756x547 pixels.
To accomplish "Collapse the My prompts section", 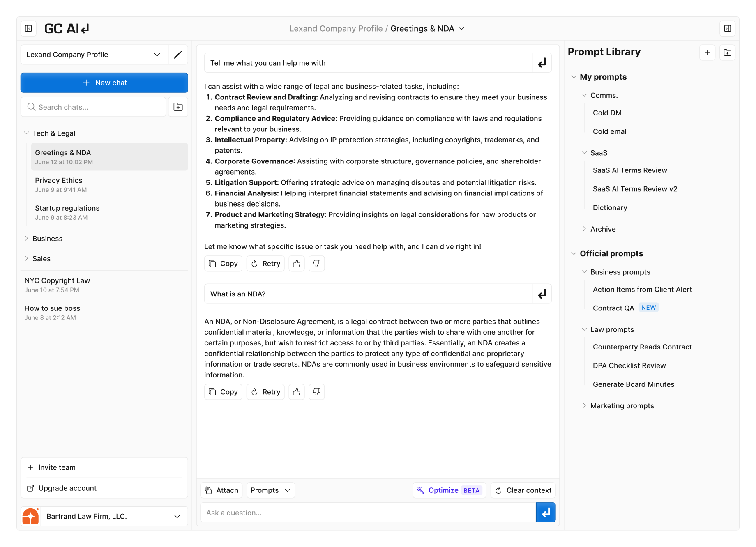I will [574, 77].
